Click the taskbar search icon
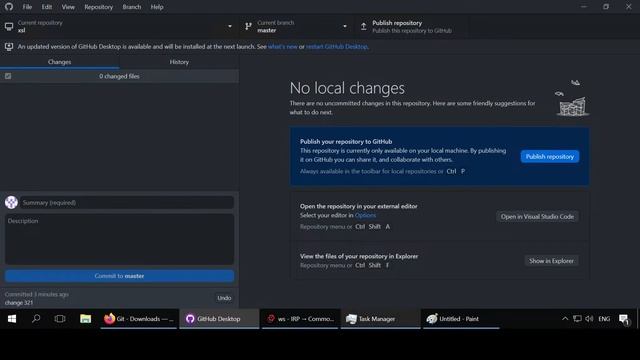 pyautogui.click(x=36, y=319)
